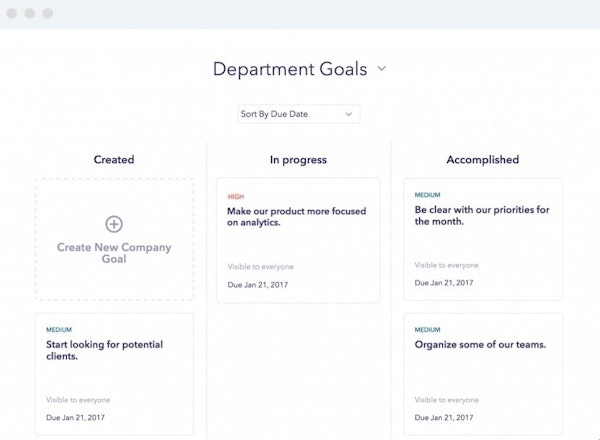Select the In progress column header
This screenshot has height=440, width=600.
(x=298, y=159)
